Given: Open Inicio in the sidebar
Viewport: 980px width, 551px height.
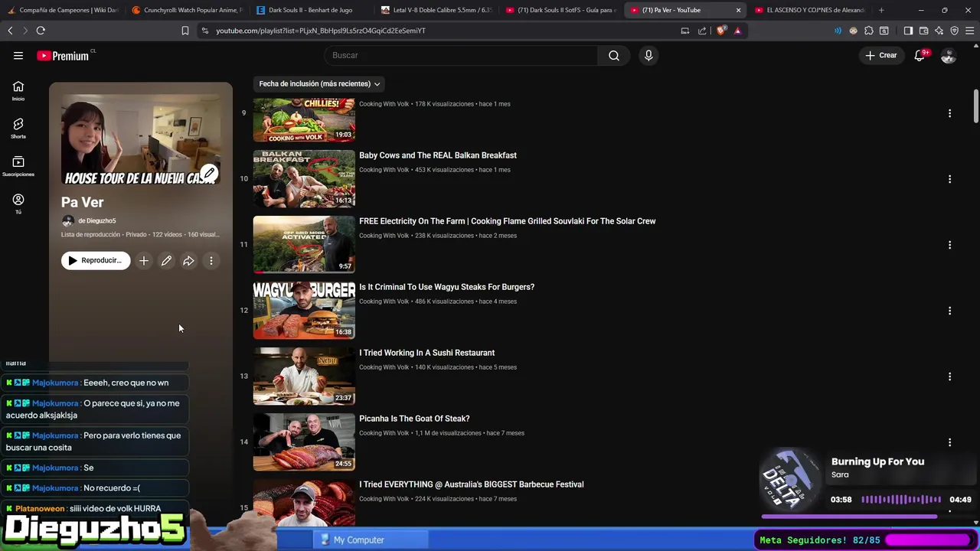Looking at the screenshot, I should [18, 90].
